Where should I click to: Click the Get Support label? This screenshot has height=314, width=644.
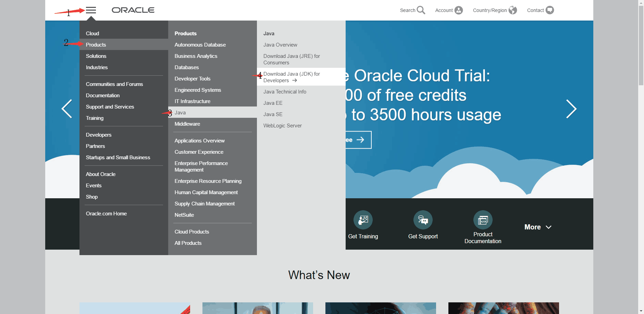(x=423, y=236)
